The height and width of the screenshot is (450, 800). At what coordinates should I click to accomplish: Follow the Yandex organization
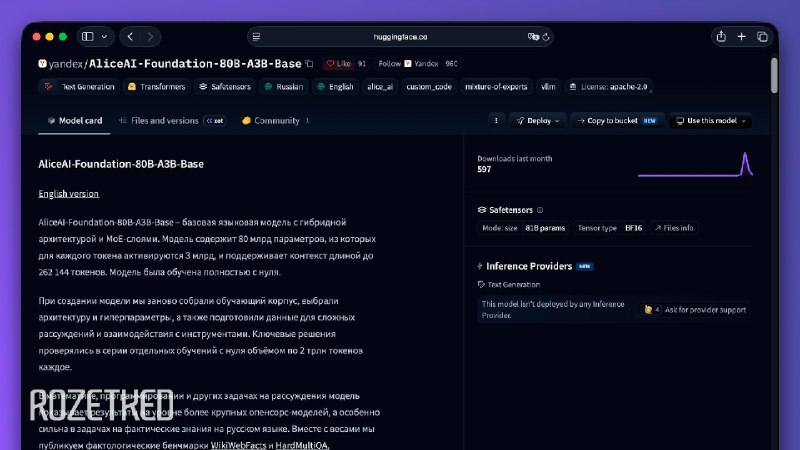408,64
